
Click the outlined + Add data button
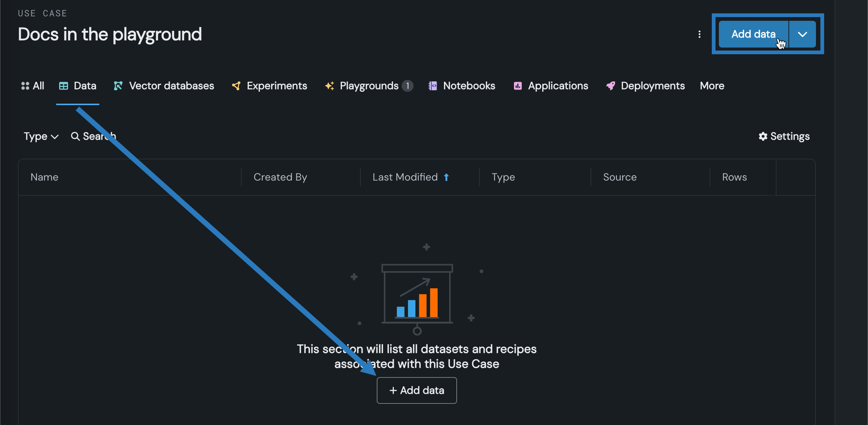tap(417, 390)
